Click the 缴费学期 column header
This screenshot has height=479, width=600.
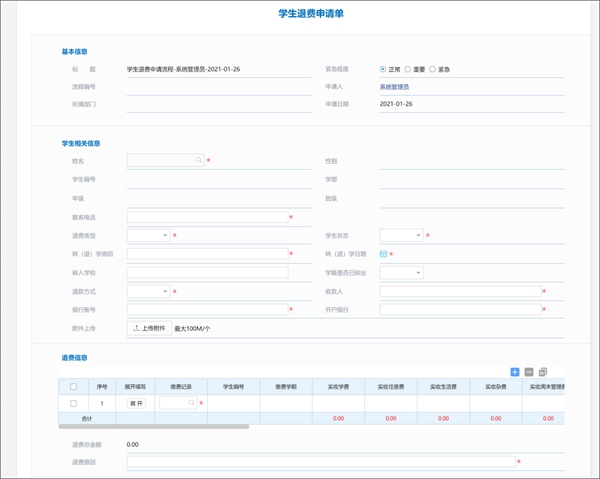[x=286, y=387]
